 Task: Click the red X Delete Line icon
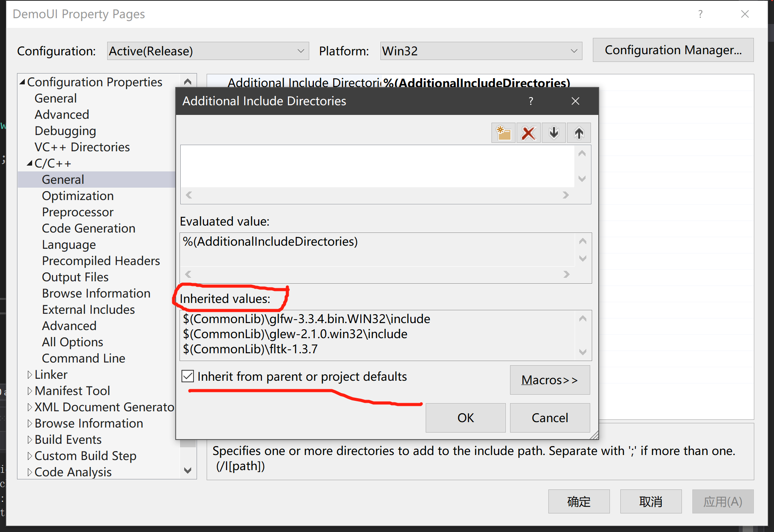pyautogui.click(x=528, y=133)
